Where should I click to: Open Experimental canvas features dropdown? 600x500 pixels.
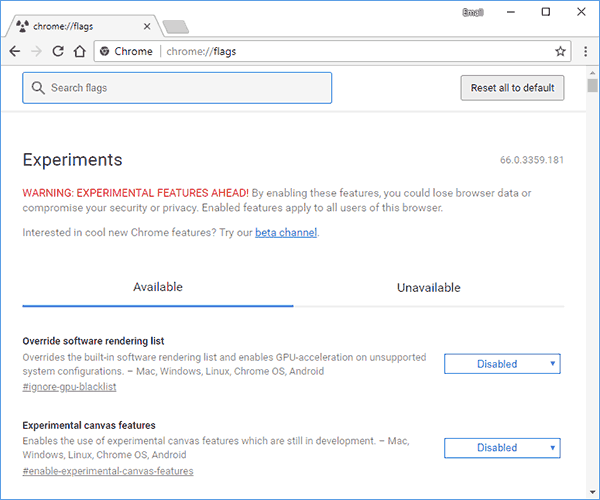pyautogui.click(x=502, y=448)
